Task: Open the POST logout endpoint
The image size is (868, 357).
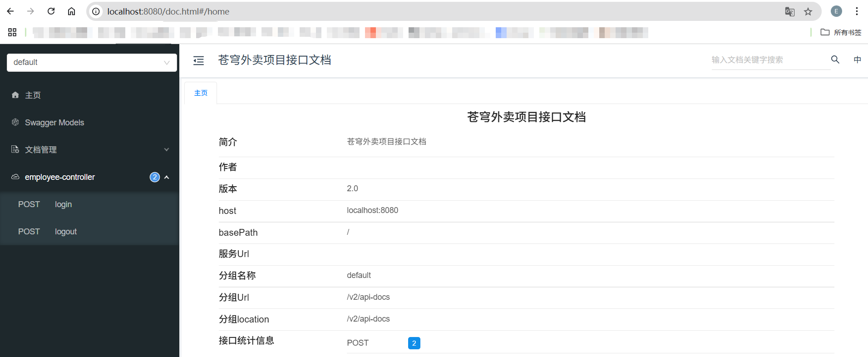Action: 89,232
